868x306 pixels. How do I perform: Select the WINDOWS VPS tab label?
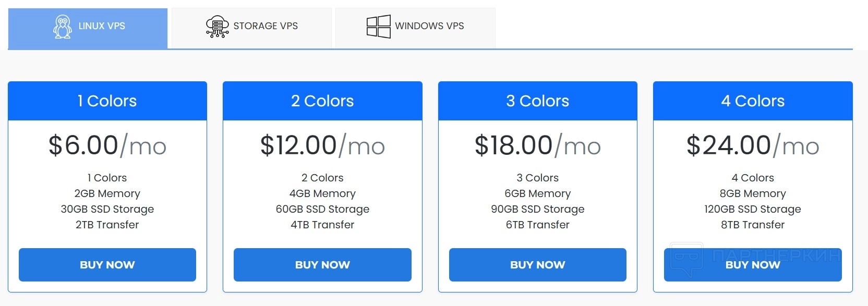point(429,26)
